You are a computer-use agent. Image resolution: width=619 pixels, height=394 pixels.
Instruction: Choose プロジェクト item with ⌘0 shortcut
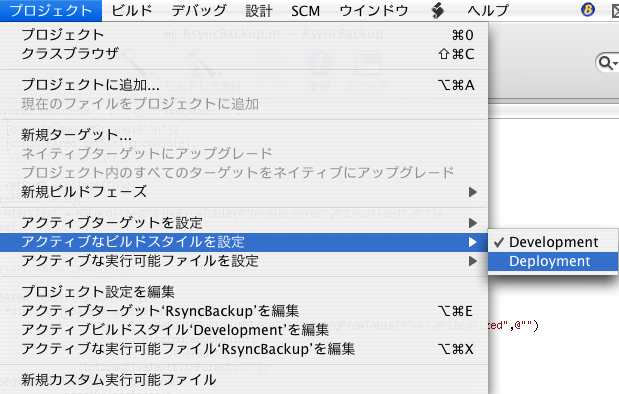point(244,35)
